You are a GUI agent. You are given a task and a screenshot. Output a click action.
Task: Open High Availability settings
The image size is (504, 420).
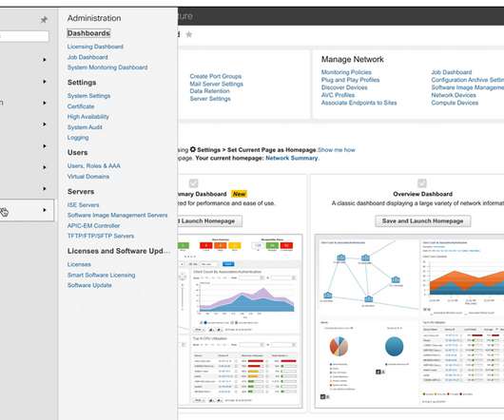[88, 117]
